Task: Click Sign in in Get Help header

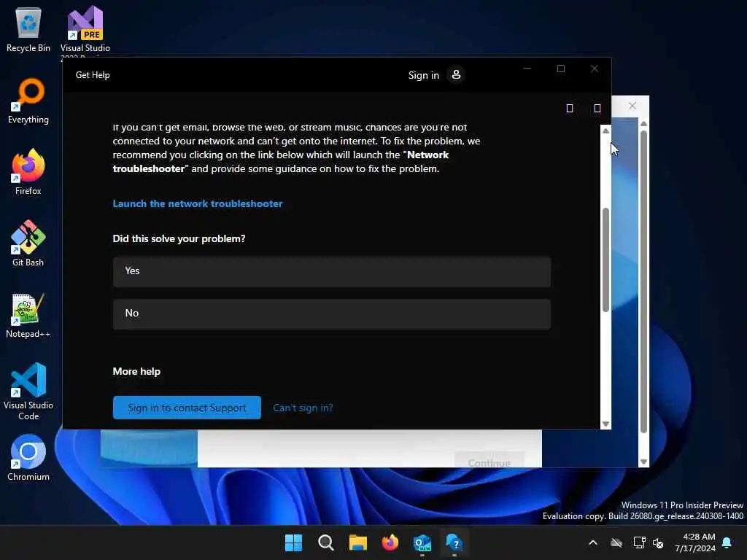Action: [x=424, y=75]
